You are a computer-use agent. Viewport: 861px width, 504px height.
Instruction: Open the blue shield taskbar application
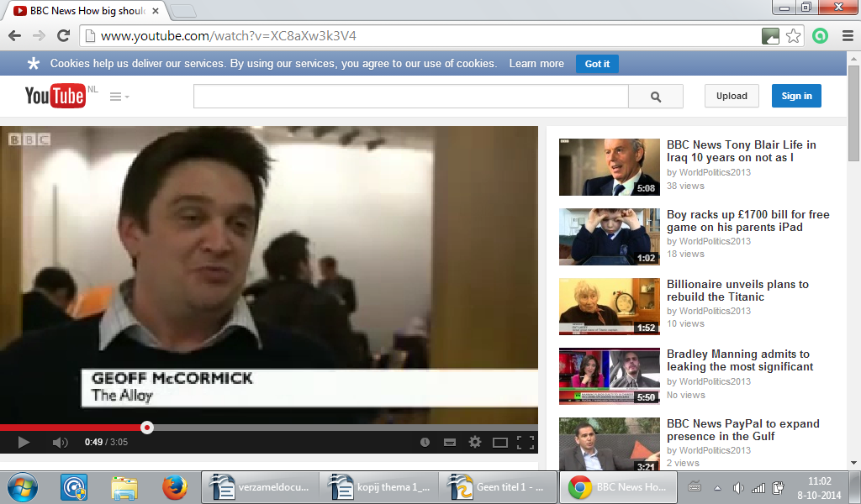(74, 487)
